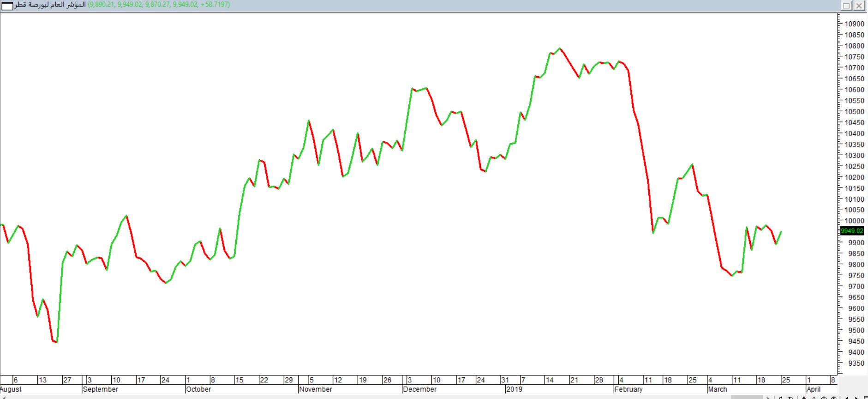The height and width of the screenshot is (399, 868).
Task: Click the chart line peak near 10800 in January
Action: point(560,48)
